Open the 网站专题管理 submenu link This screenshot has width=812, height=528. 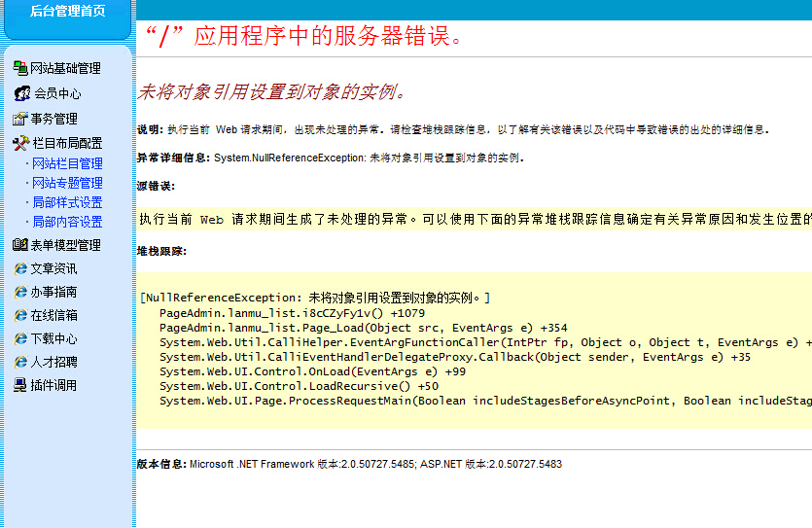[67, 183]
